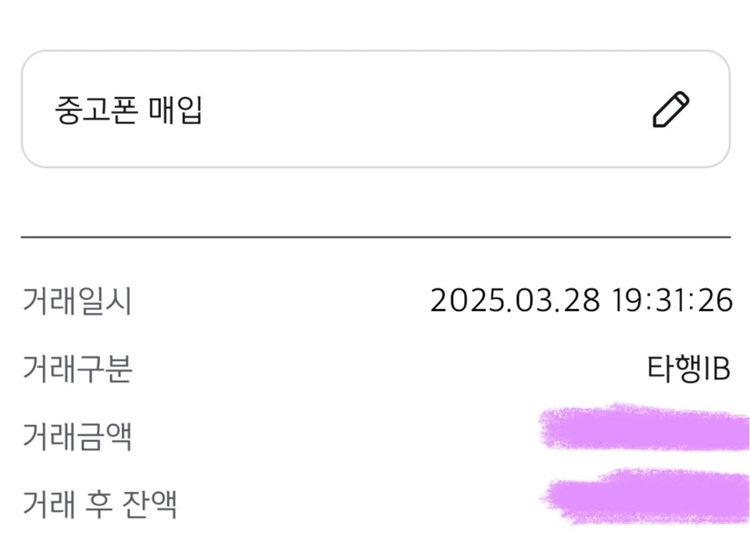Click the memo box containing 중고폰 매입
Screen dimensions: 750x560
click(x=375, y=109)
